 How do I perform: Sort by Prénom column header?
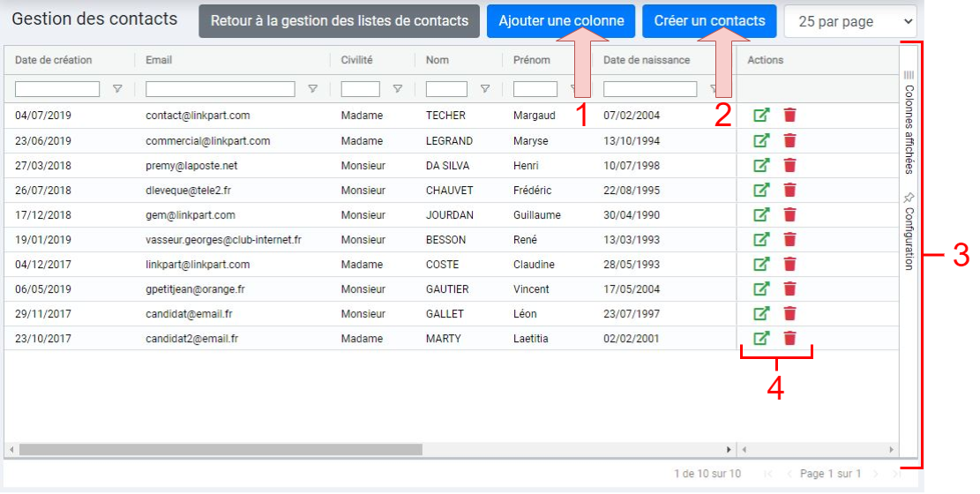point(532,60)
